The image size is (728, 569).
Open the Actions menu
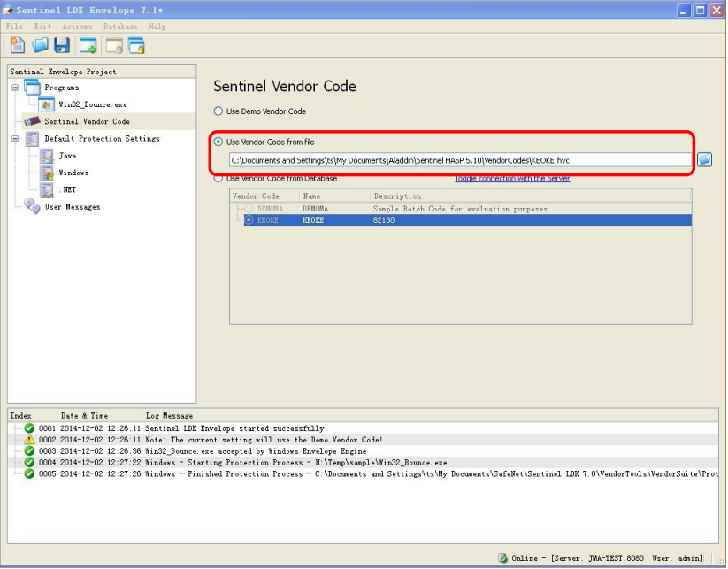(x=77, y=27)
